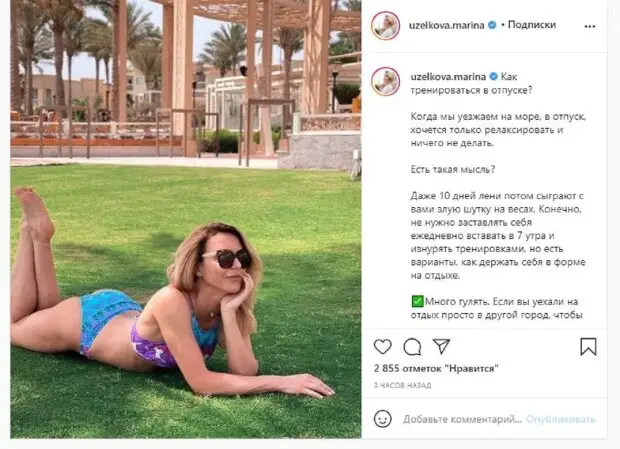
Task: Click the verified badge next to header username
Action: [x=492, y=25]
